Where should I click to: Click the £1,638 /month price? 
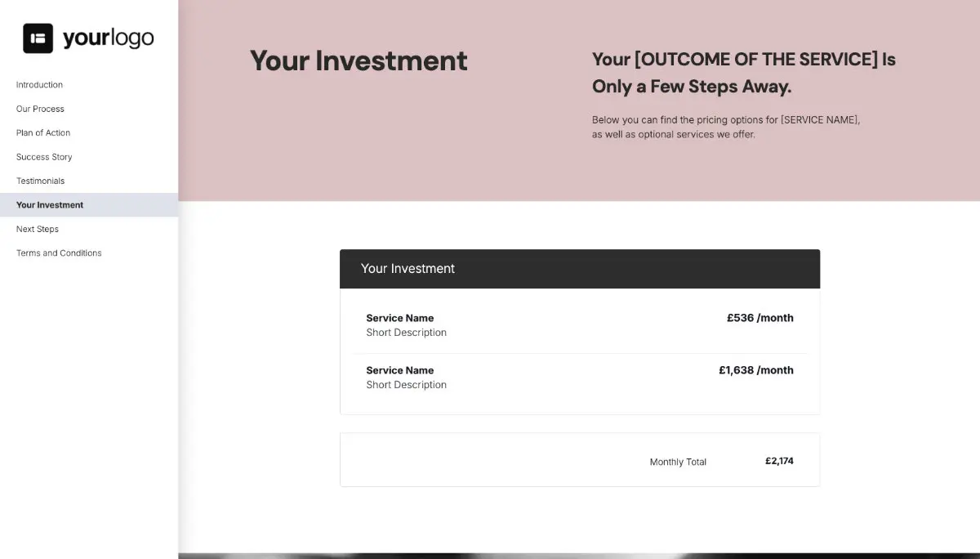755,370
